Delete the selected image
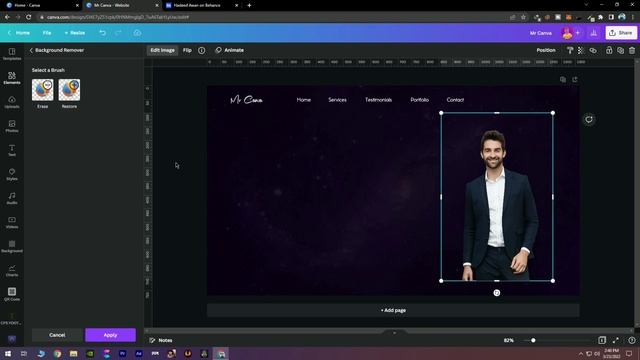The height and width of the screenshot is (360, 640). click(632, 50)
